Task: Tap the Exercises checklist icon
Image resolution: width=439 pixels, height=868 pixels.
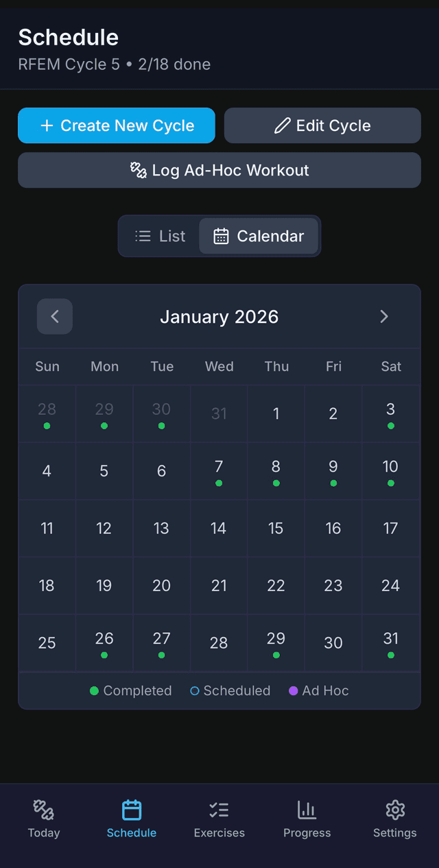Action: pyautogui.click(x=219, y=810)
